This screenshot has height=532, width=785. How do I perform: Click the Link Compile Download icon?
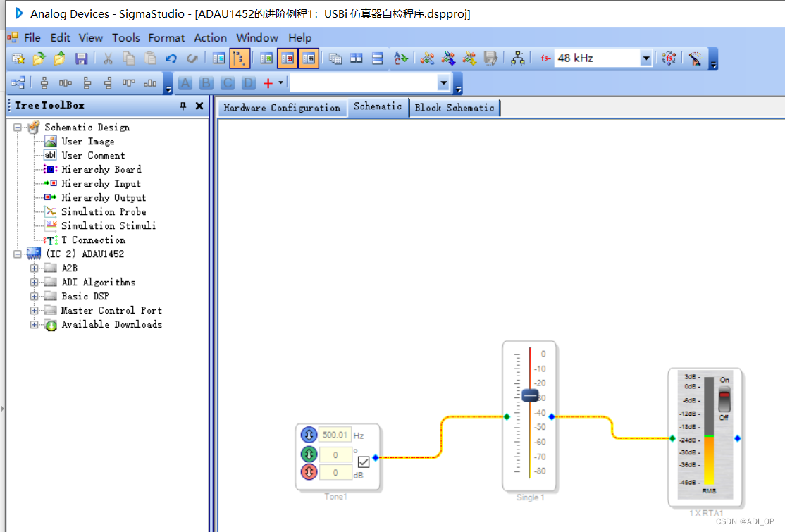click(448, 58)
